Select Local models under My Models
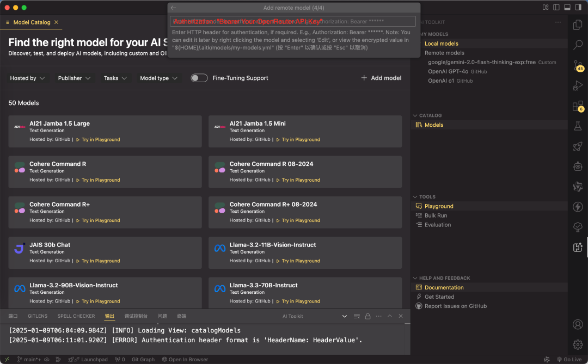This screenshot has width=588, height=364. click(x=441, y=43)
